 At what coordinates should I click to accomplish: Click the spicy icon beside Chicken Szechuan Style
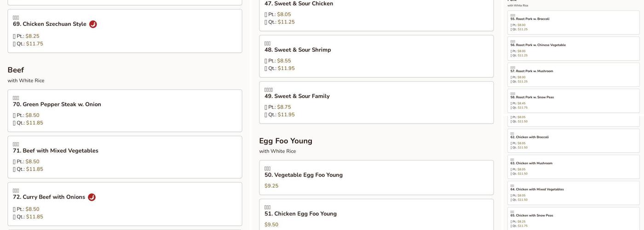[x=93, y=24]
